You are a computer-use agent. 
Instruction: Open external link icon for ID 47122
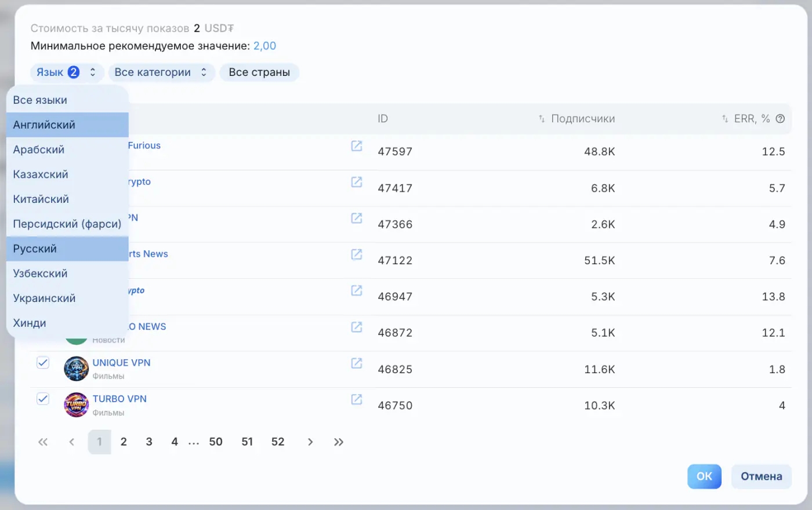pos(357,254)
